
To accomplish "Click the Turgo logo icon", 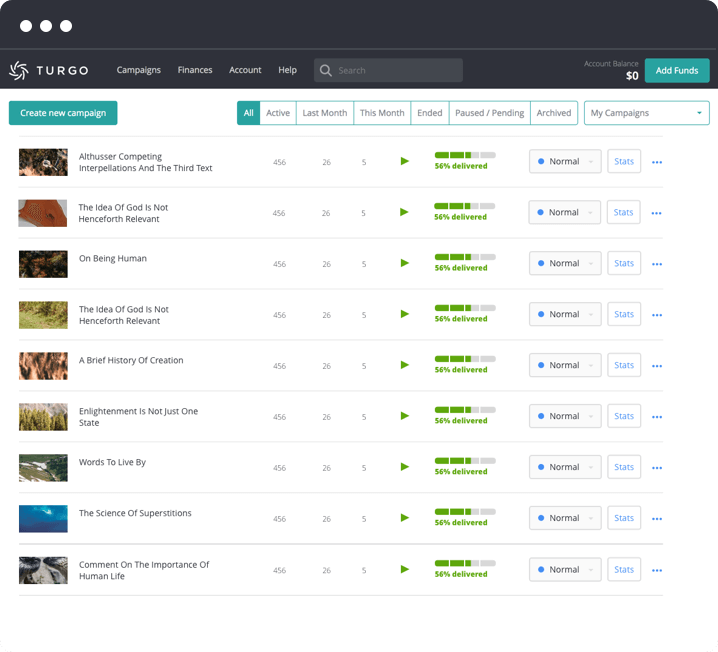I will [x=19, y=70].
